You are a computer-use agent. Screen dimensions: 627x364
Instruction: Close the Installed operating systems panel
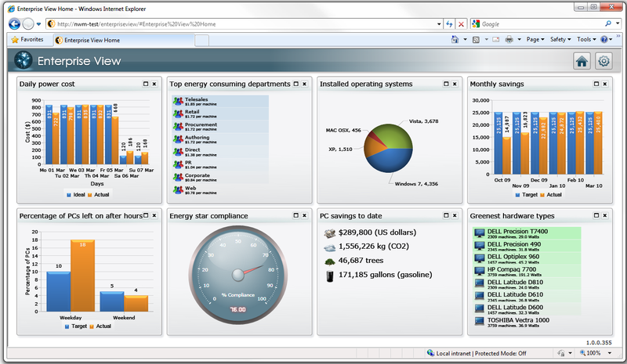455,84
